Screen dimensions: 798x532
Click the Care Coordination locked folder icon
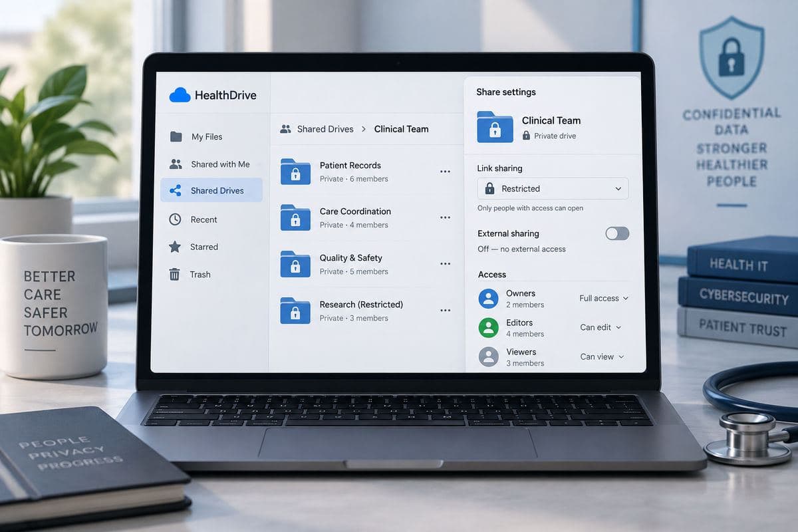tap(295, 217)
